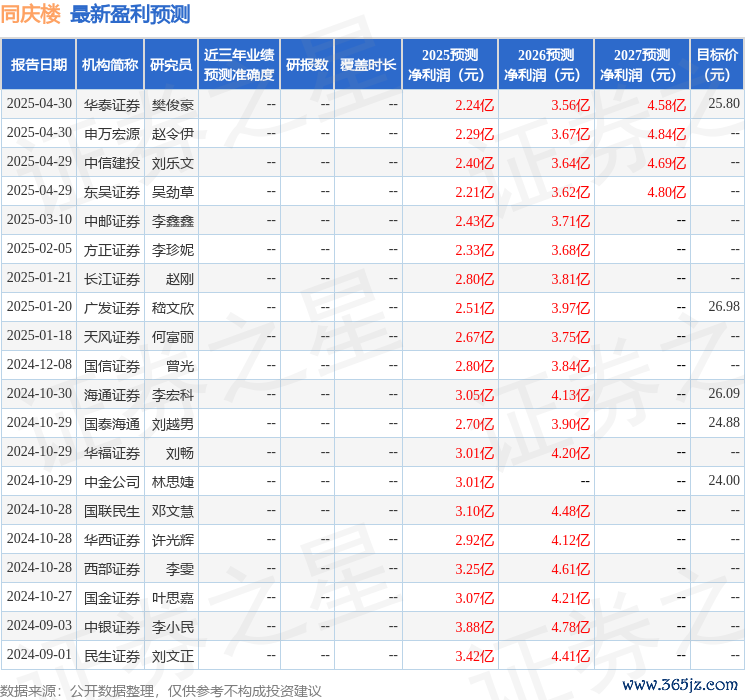Click the 2024-12-08 report date

click(x=39, y=364)
